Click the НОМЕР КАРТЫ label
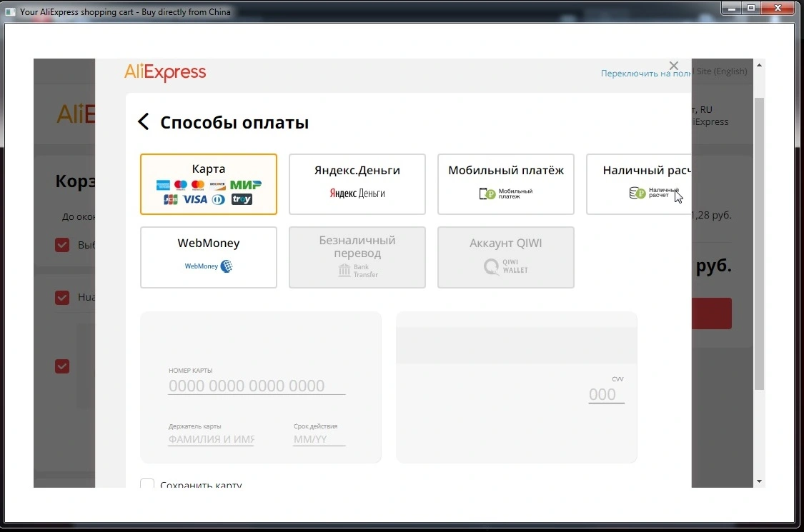The image size is (804, 532). tap(190, 370)
